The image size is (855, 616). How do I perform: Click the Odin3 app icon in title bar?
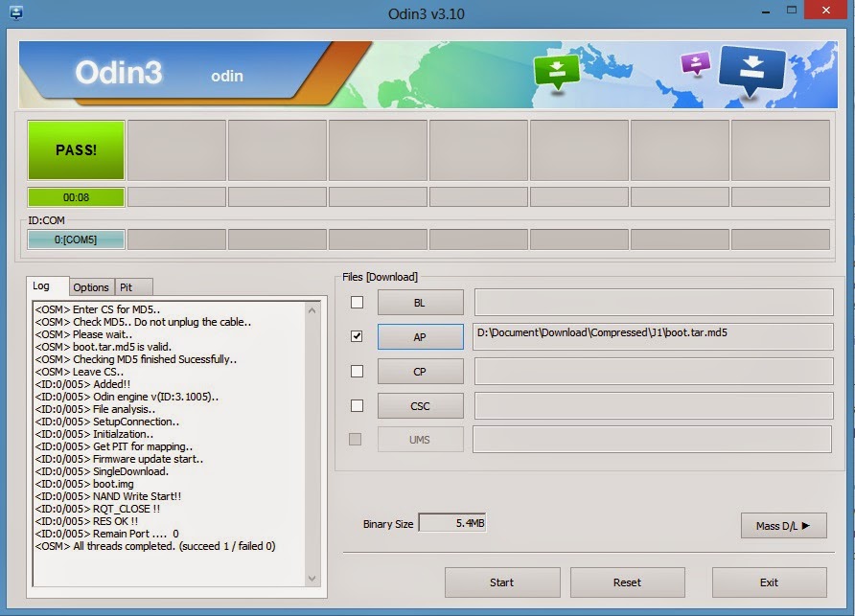[16, 12]
